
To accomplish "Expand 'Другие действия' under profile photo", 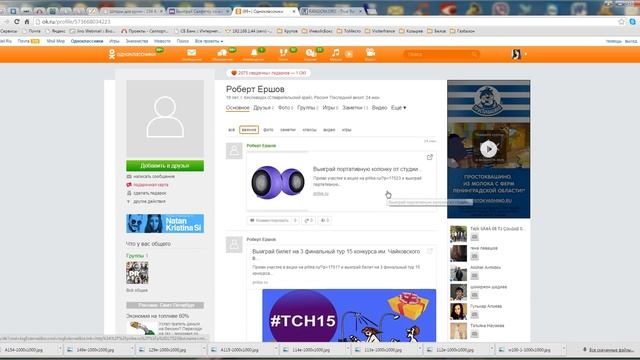I will pos(146,202).
